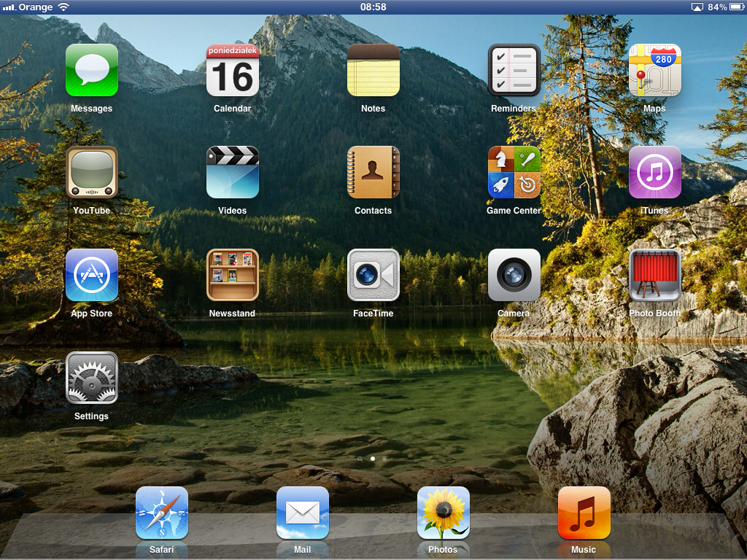Launch the Maps app

tap(654, 71)
